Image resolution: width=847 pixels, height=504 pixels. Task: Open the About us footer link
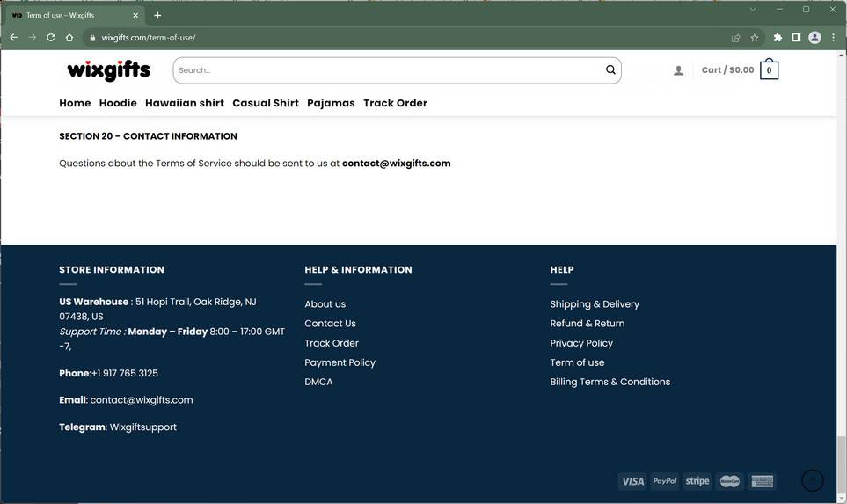click(325, 304)
